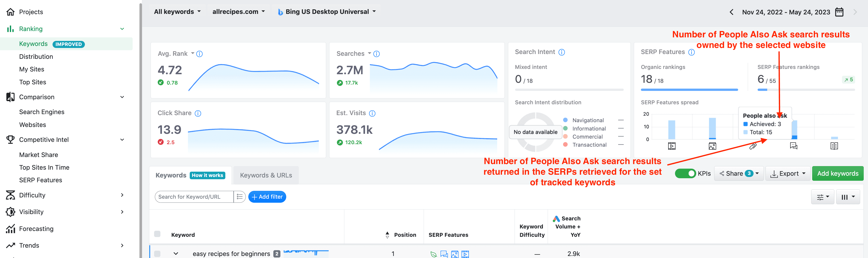Open the date range calendar icon
The width and height of the screenshot is (868, 258).
pos(839,12)
